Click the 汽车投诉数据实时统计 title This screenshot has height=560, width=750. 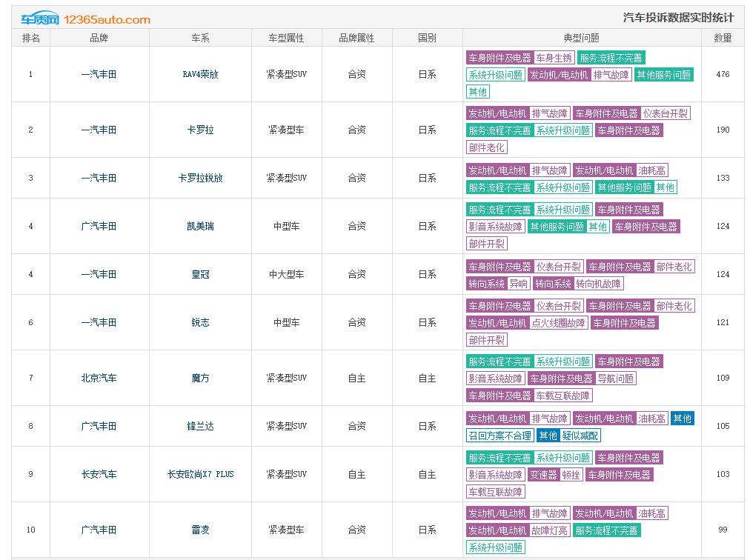[x=678, y=18]
